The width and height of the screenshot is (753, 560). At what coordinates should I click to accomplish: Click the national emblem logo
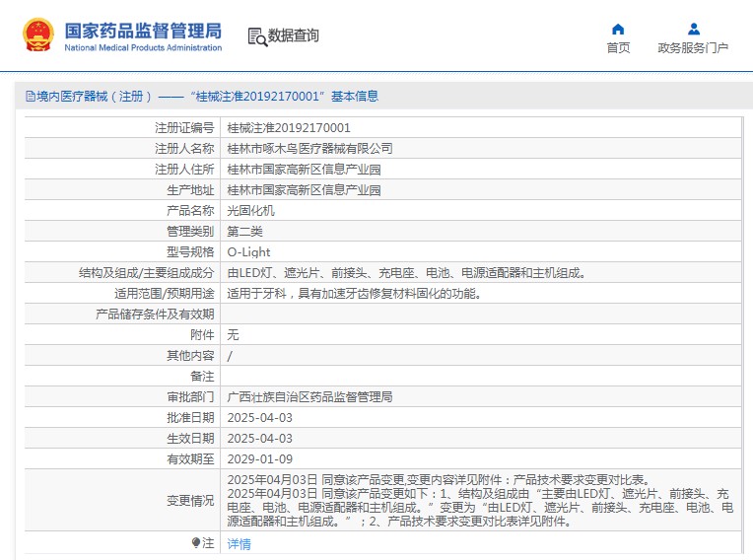point(38,35)
